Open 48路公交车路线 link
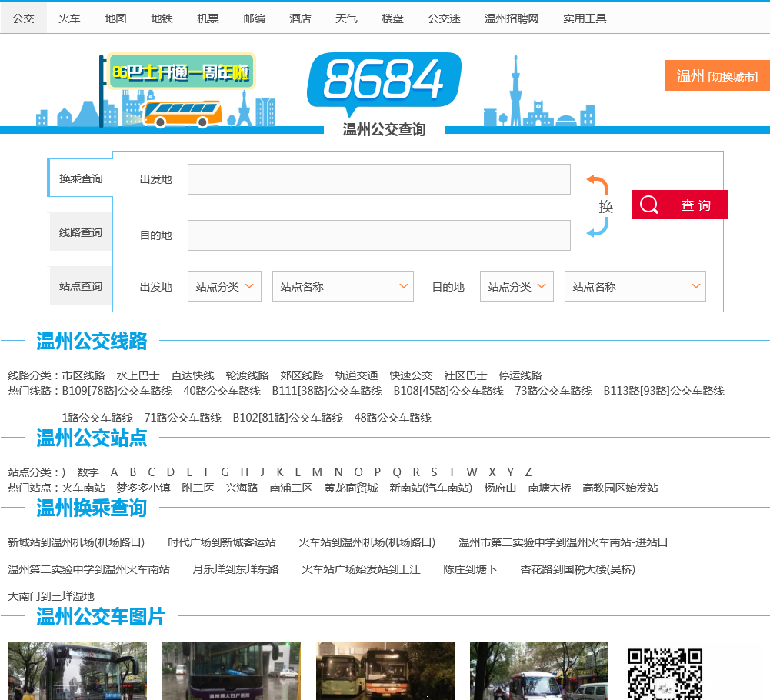 (x=393, y=418)
